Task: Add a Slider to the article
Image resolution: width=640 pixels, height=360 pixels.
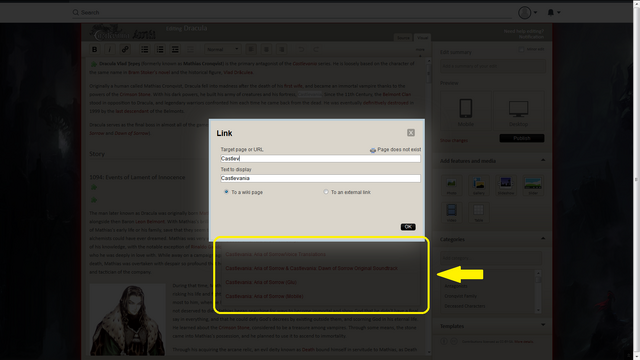Action: pyautogui.click(x=533, y=185)
